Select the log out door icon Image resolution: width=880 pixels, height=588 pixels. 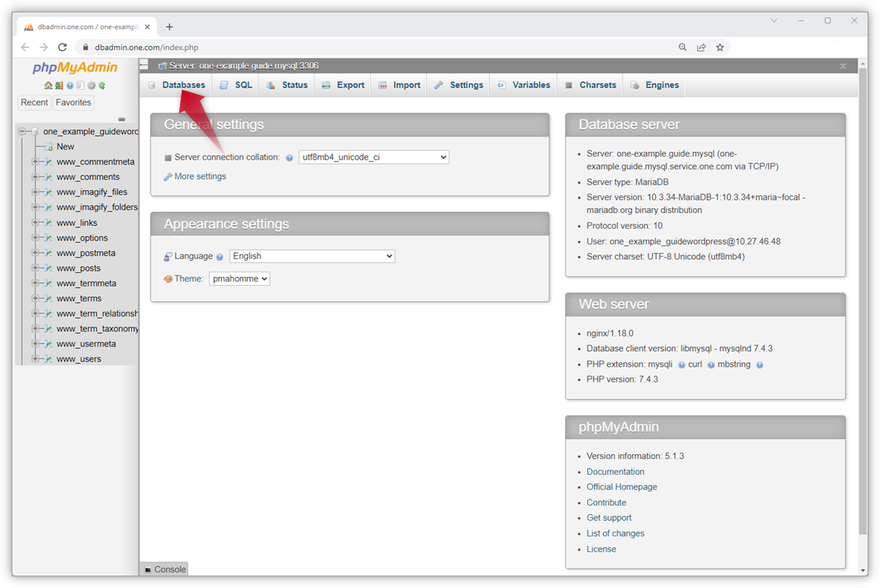tap(59, 86)
